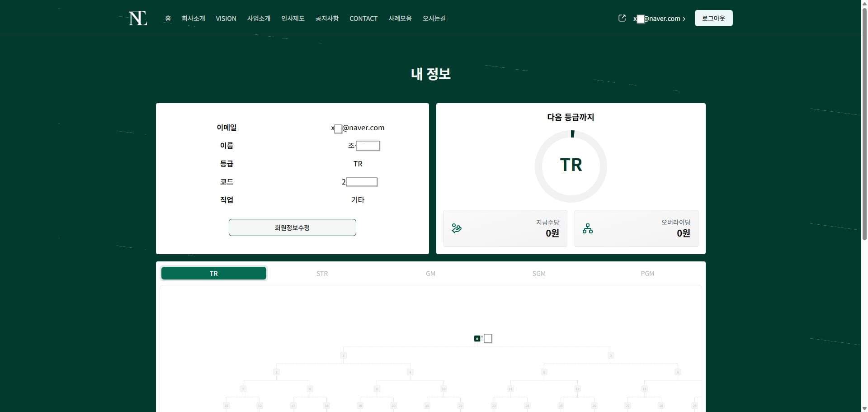868x412 pixels.
Task: Switch to the STR tab
Action: [322, 273]
